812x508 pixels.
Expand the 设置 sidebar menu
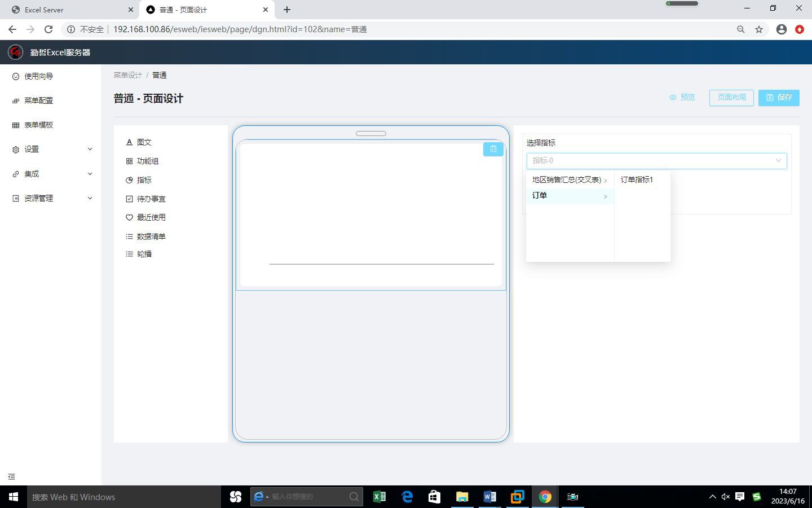(51, 149)
